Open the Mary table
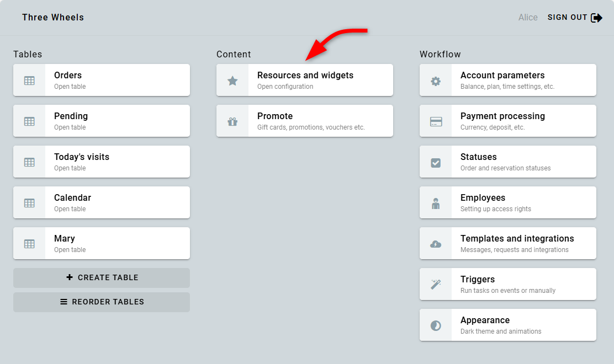This screenshot has width=614, height=364. (102, 243)
